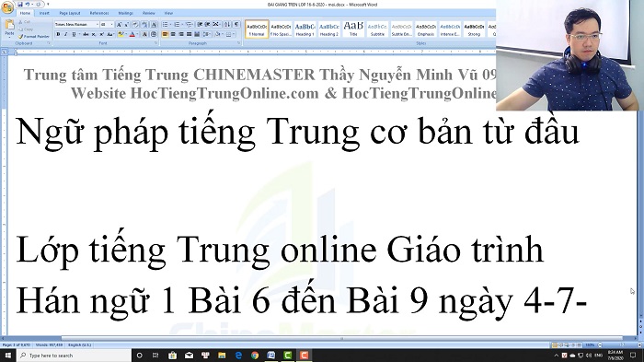The image size is (644, 362).
Task: Decrease the paragraph indent
Action: pos(200,24)
